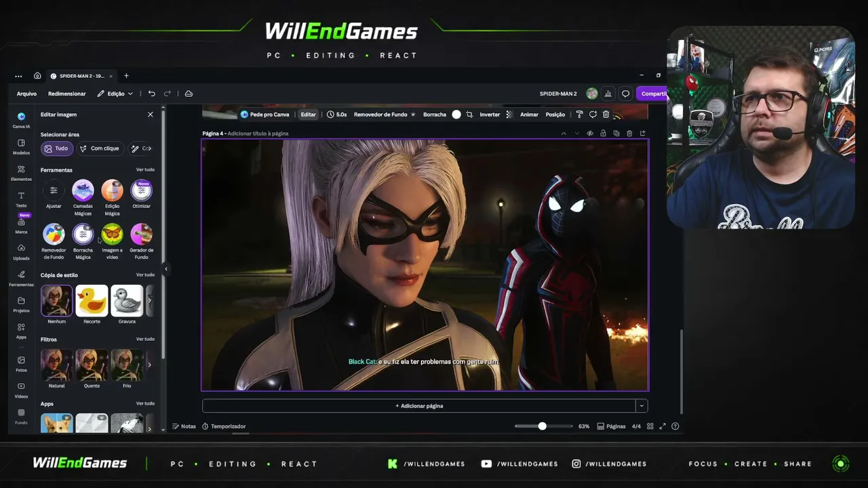The image size is (868, 488).
Task: Open the Arquivo menu
Action: coord(26,94)
